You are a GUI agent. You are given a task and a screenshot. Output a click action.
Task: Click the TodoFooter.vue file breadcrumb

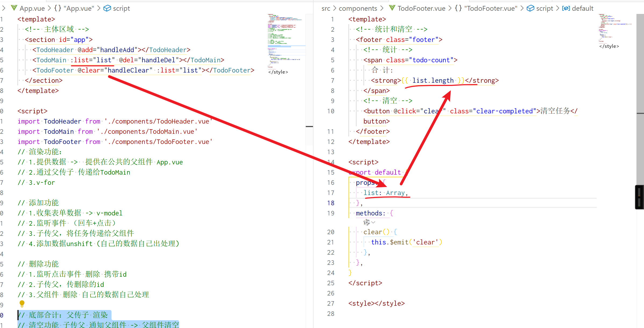[x=421, y=8]
